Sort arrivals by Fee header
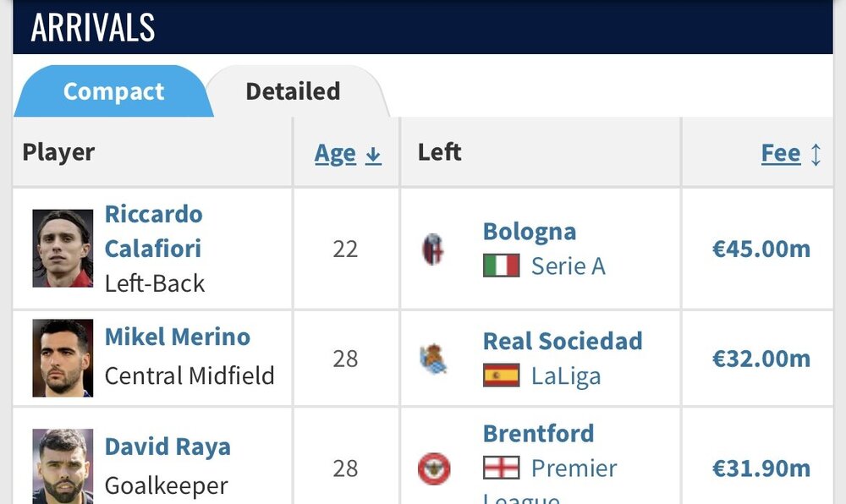The height and width of the screenshot is (504, 846). (x=780, y=153)
